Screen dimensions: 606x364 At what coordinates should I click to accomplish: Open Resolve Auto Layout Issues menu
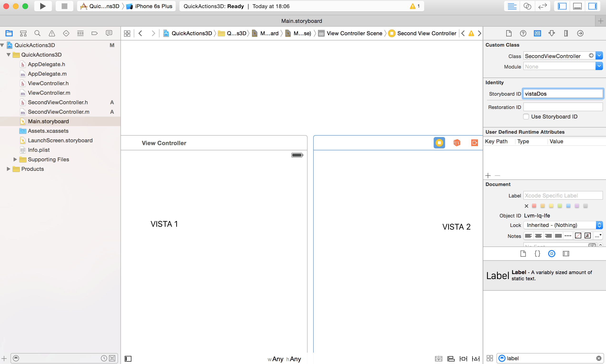coord(476,359)
